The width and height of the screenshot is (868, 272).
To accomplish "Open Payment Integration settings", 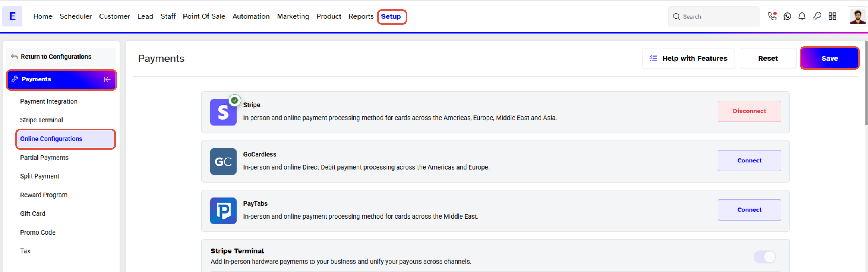I will (49, 101).
